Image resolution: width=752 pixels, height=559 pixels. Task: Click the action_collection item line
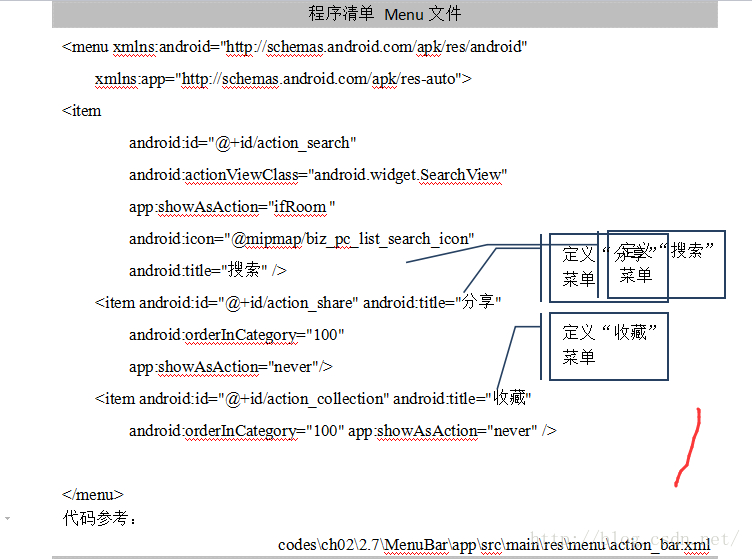tap(313, 398)
